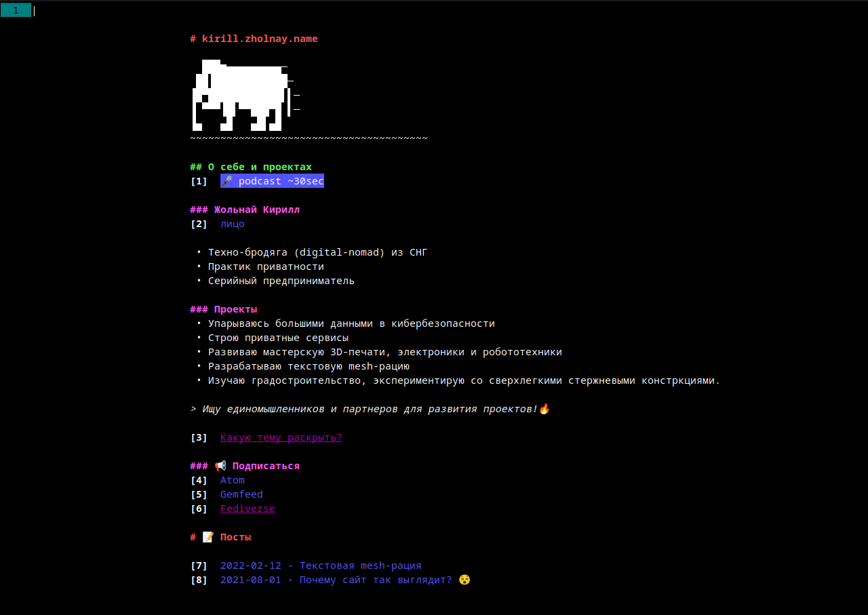Click the Ищу единомышленников quote line
The width and height of the screenshot is (868, 615).
tap(370, 409)
